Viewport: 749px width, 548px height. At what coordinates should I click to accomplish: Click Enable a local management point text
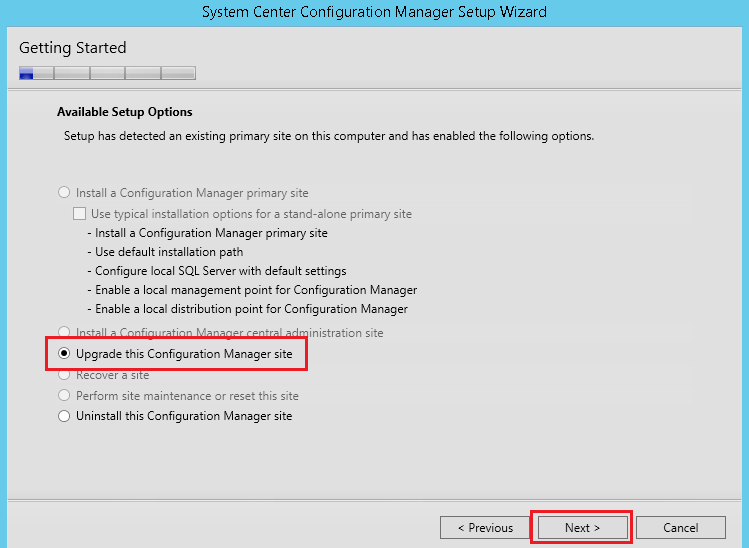[x=255, y=290]
